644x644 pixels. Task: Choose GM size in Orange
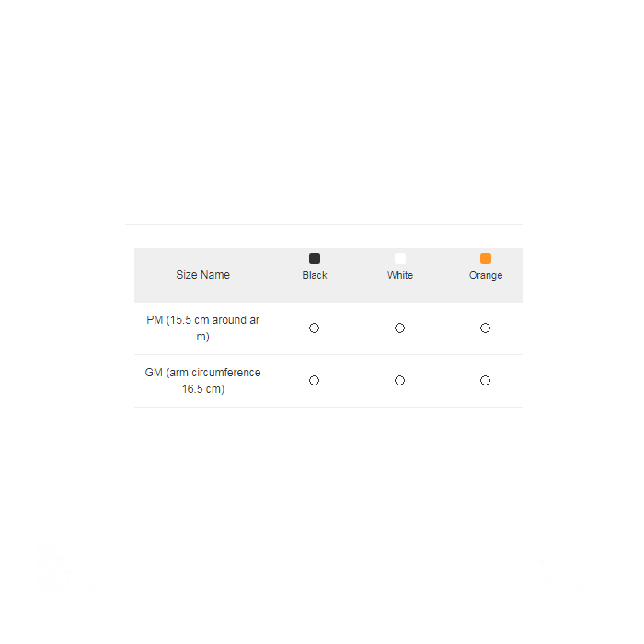coord(485,381)
